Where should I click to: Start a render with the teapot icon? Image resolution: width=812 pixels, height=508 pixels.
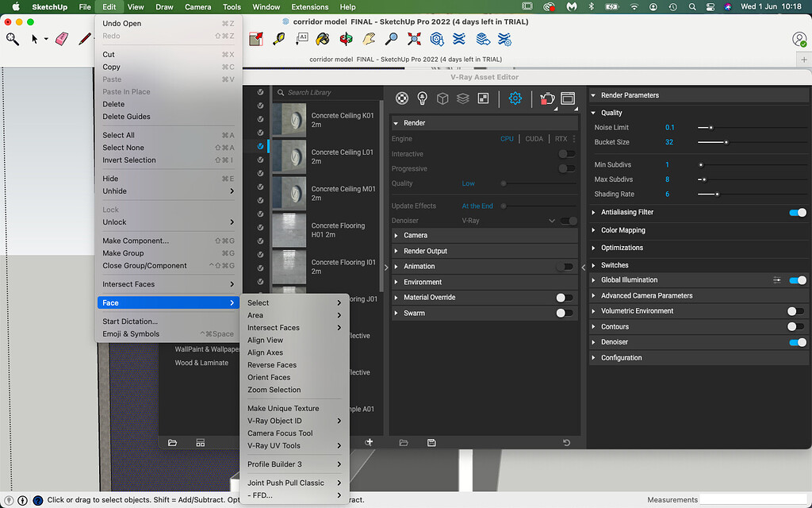pyautogui.click(x=547, y=98)
